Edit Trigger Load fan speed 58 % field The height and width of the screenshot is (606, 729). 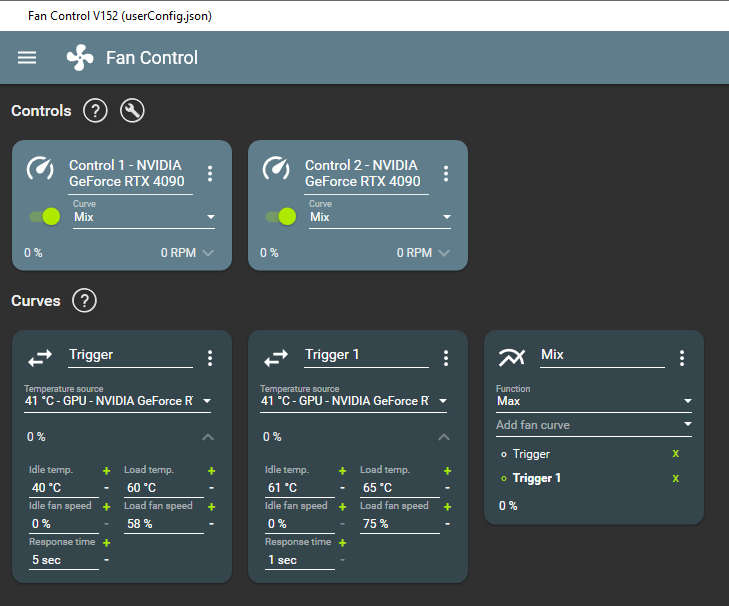click(164, 524)
